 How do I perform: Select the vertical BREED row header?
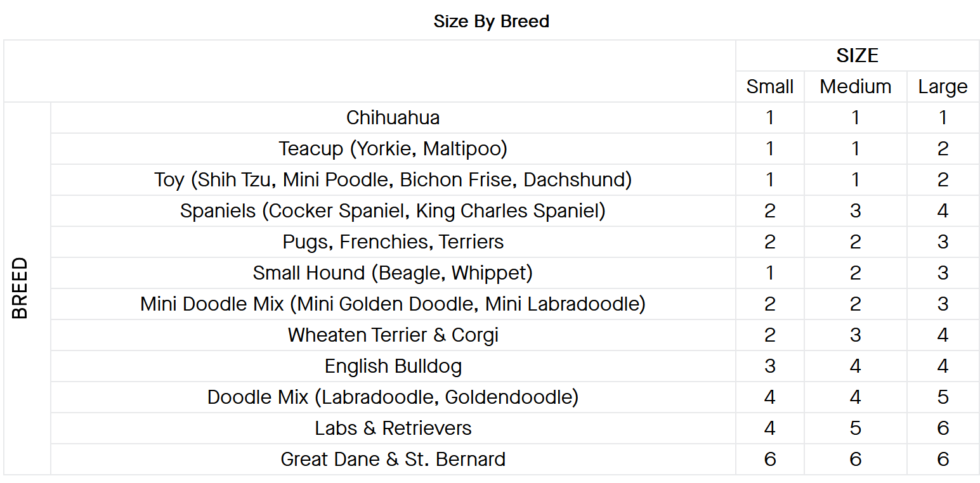pyautogui.click(x=20, y=288)
